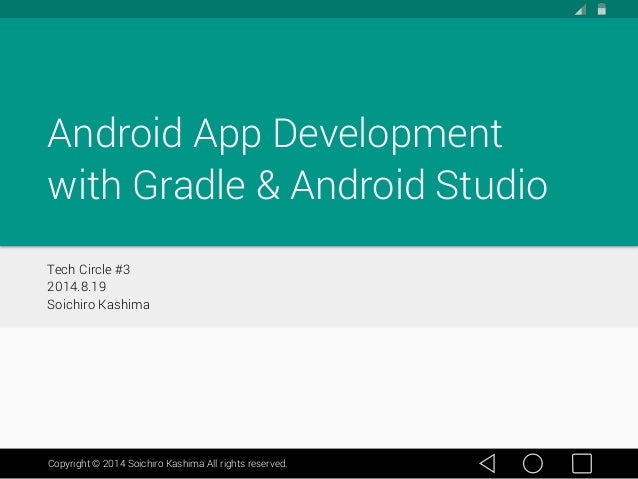The width and height of the screenshot is (638, 479).
Task: Select the author name "Soichiro Kashima" under the date
Action: pyautogui.click(x=98, y=304)
